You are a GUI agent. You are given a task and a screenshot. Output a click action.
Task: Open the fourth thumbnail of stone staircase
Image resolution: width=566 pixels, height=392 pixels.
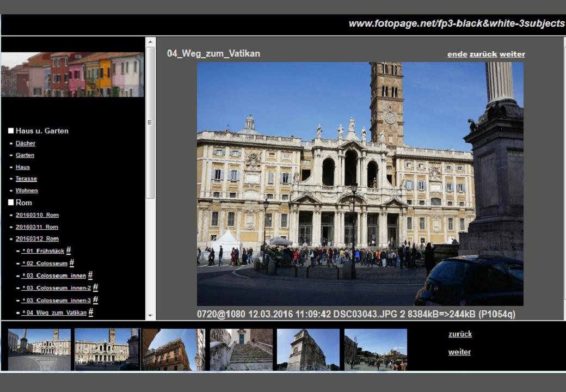[241, 350]
